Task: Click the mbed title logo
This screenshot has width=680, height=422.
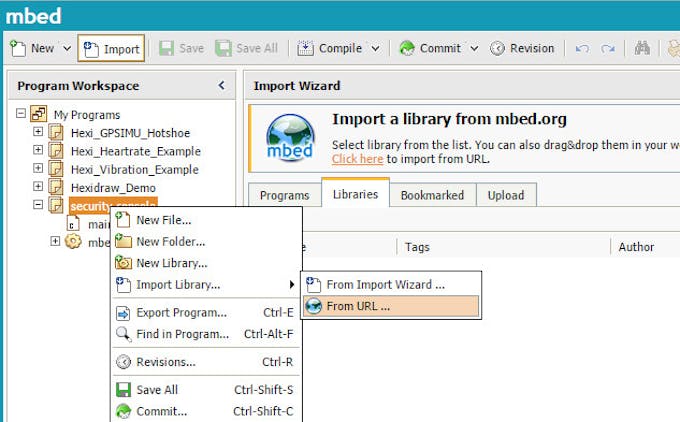Action: [33, 16]
